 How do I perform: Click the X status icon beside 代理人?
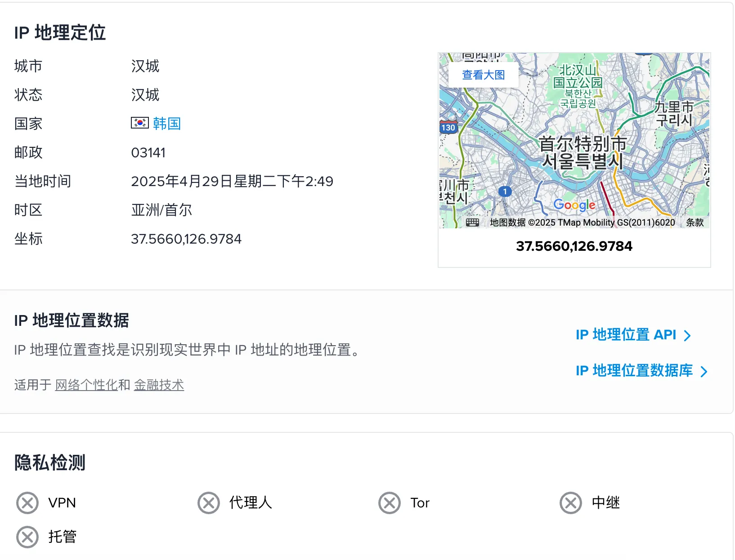click(209, 502)
